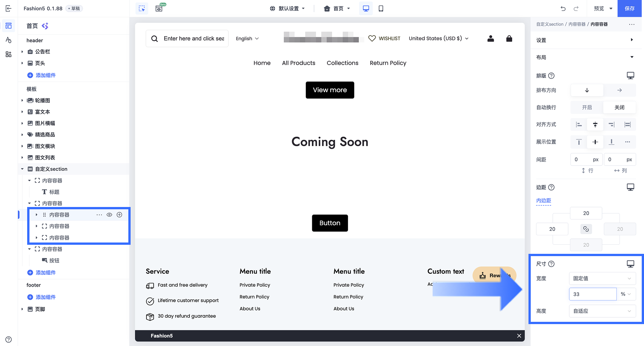Click the padding link-values icon

click(586, 229)
